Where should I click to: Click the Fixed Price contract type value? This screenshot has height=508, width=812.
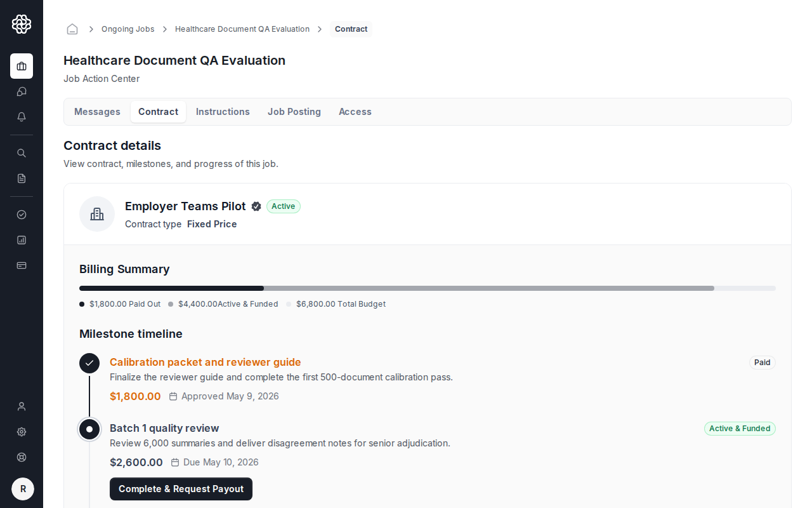212,224
